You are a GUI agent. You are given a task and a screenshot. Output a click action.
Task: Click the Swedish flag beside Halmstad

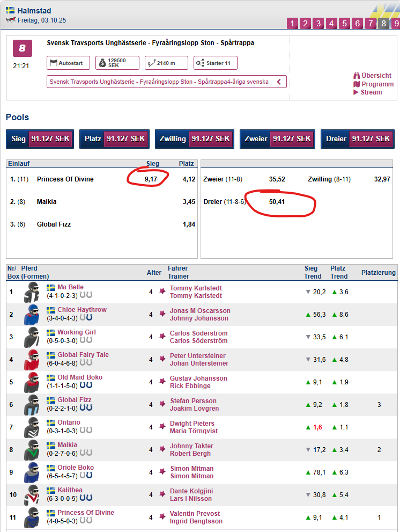pyautogui.click(x=10, y=11)
